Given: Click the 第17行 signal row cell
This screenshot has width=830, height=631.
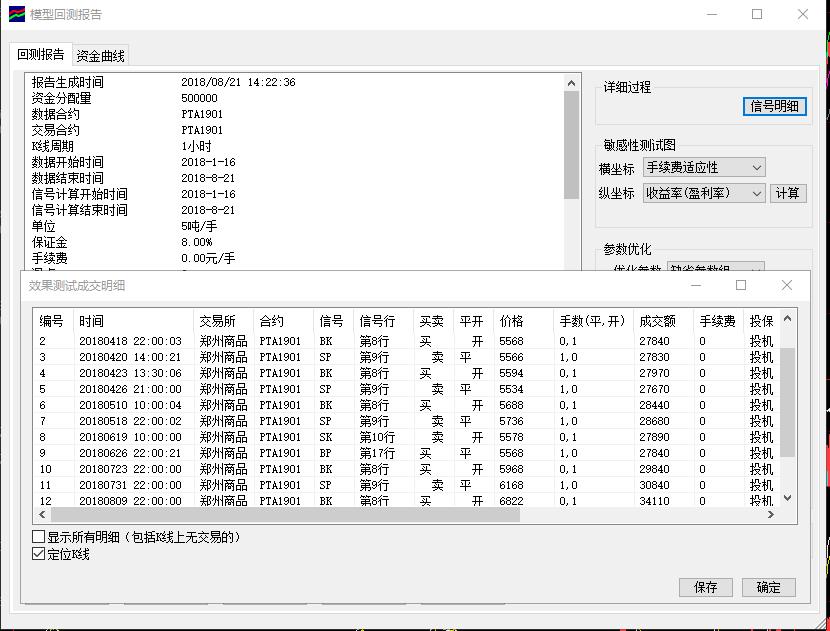Looking at the screenshot, I should (x=377, y=453).
